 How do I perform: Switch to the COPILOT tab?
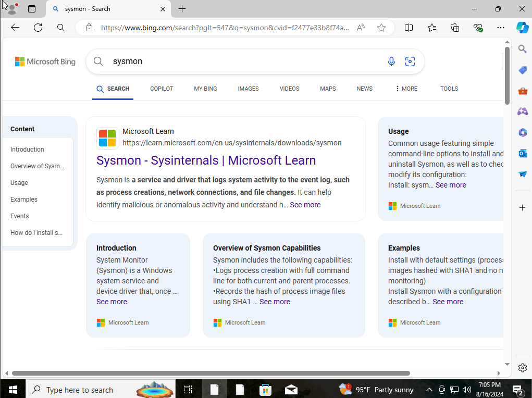[x=162, y=89]
